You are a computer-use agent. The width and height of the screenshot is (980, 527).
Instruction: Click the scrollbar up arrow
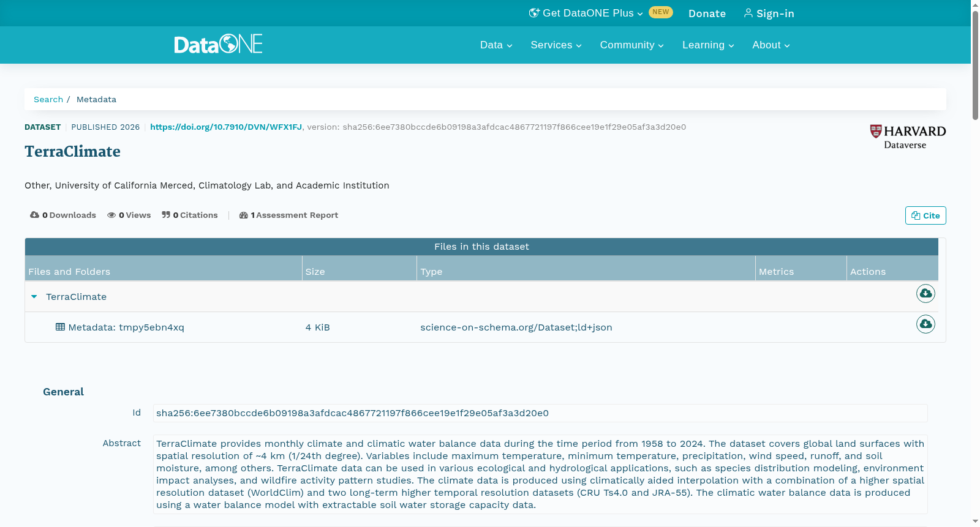[x=975, y=4]
